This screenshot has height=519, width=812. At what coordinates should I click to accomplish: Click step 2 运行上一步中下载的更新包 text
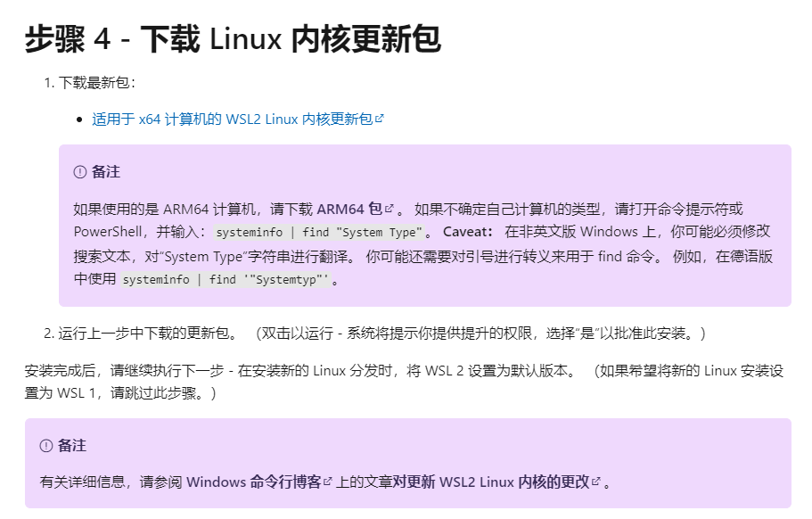[148, 334]
